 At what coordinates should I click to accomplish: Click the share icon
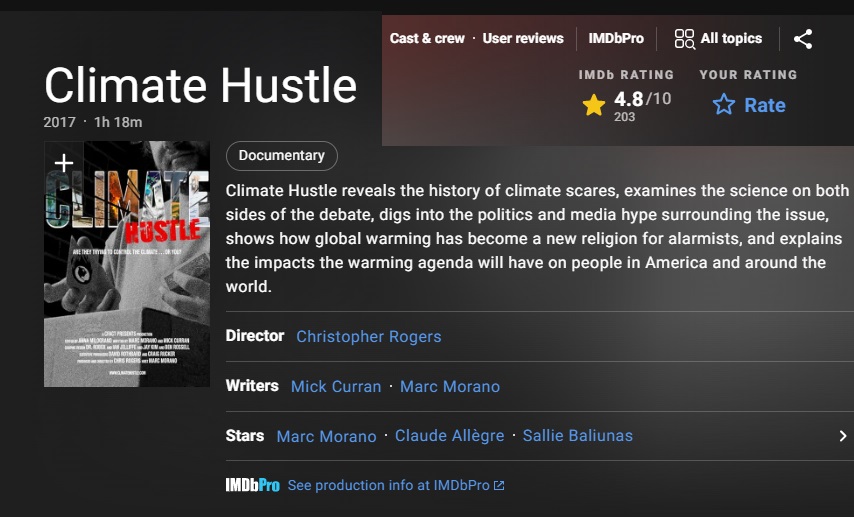803,39
